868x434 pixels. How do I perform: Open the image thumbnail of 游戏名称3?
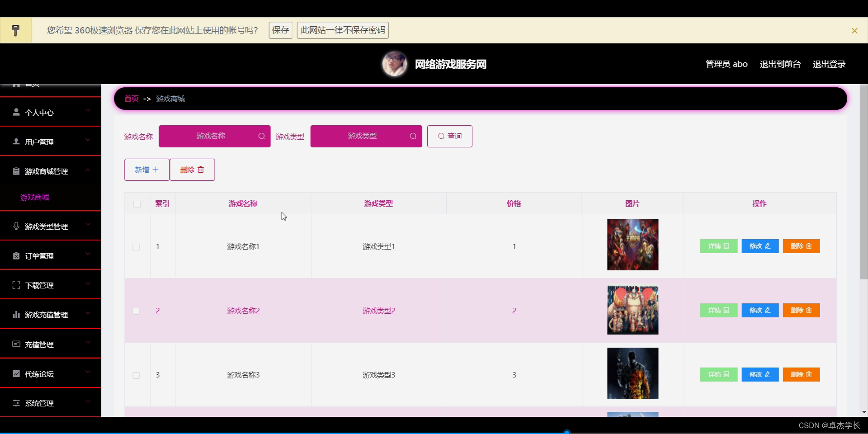[x=632, y=373]
